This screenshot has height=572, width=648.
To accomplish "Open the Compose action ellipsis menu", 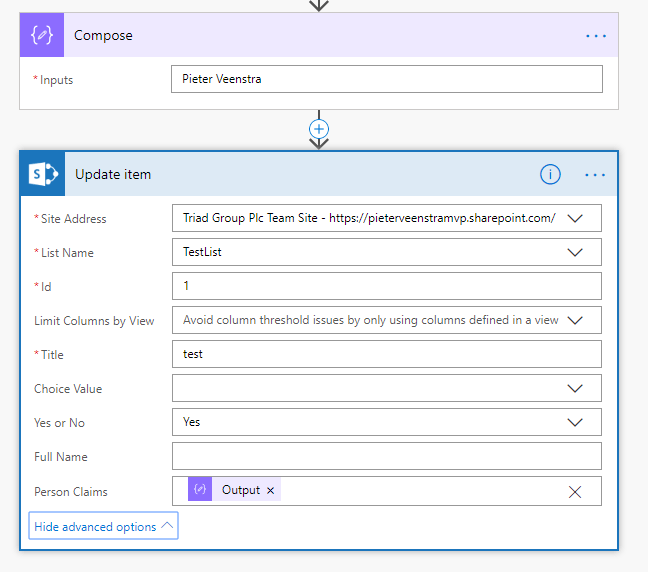I will click(x=596, y=36).
